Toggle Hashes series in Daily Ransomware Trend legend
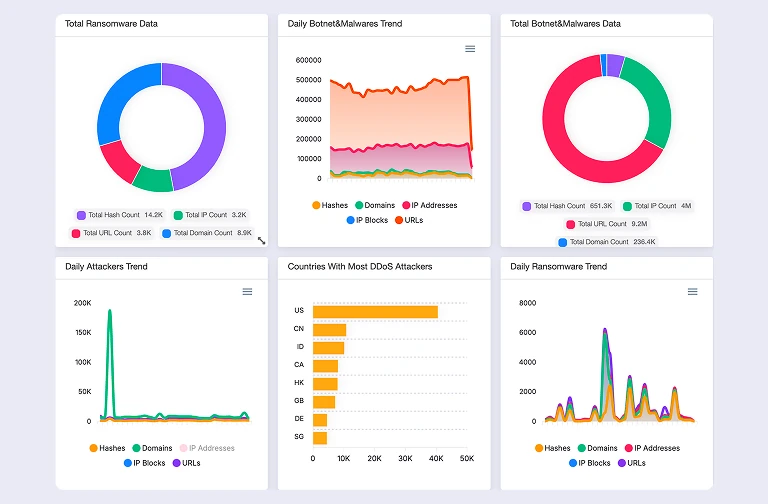The width and height of the screenshot is (768, 504). (x=552, y=448)
